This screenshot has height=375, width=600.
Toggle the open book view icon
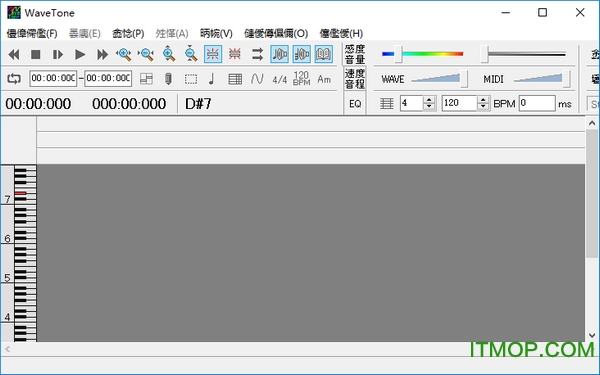[x=324, y=54]
